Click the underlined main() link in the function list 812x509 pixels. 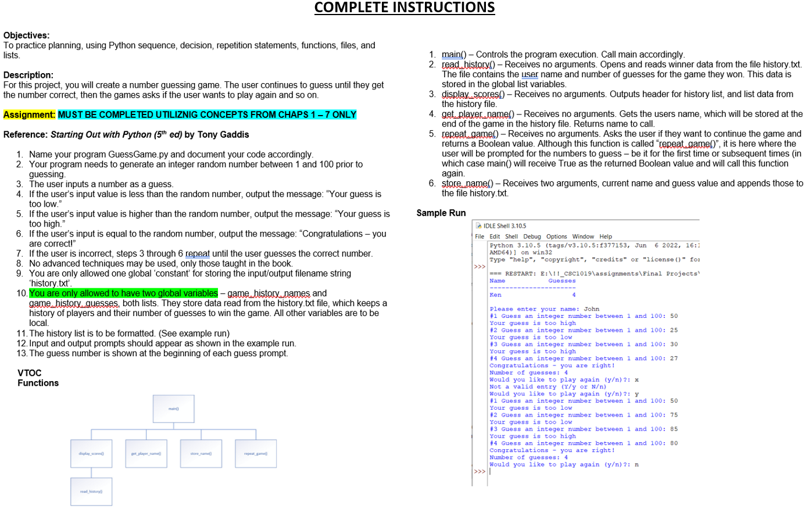[x=450, y=55]
